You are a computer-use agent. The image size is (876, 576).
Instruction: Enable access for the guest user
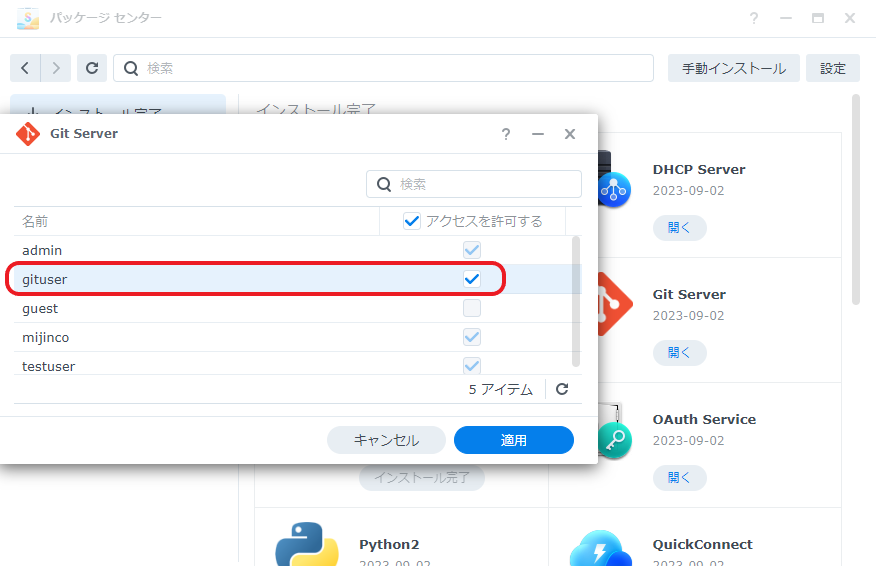(x=472, y=308)
